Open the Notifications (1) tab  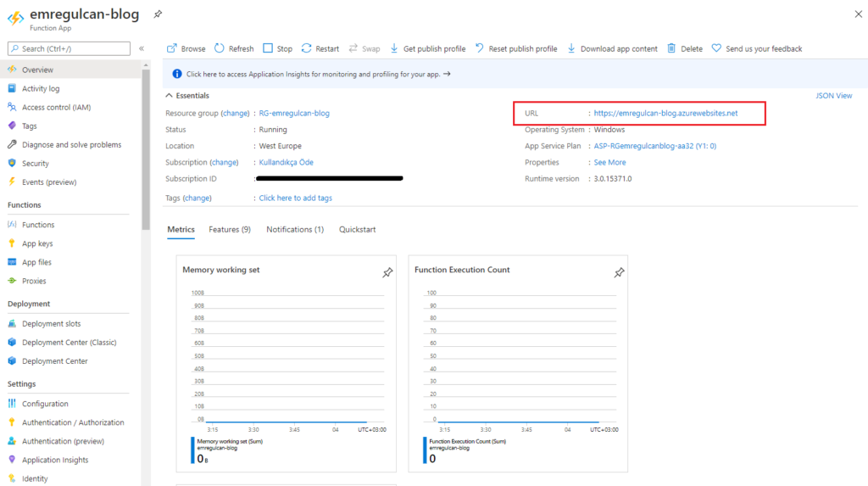(x=295, y=229)
